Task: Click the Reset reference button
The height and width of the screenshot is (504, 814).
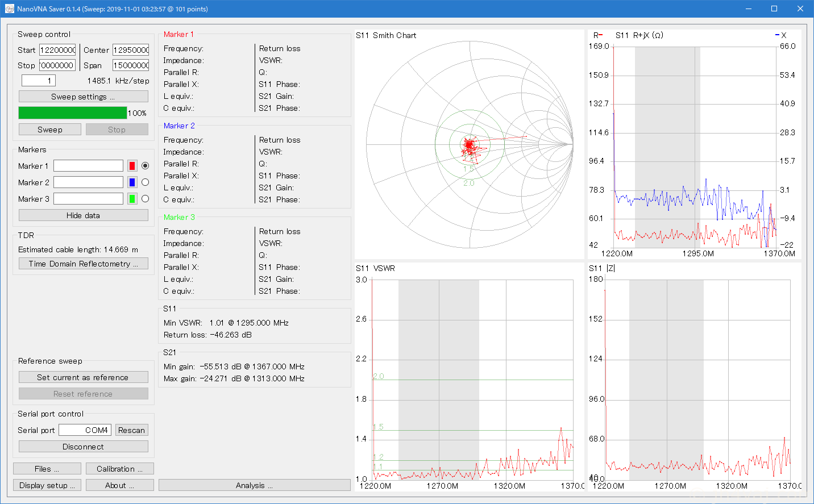Action: pyautogui.click(x=84, y=394)
